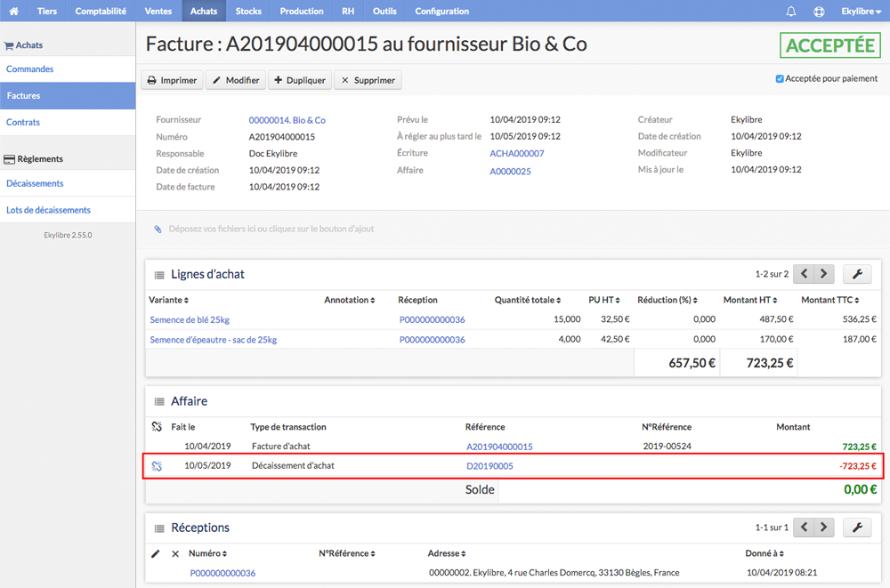Screen dimensions: 890x588
Task: Click the Dupliquer button
Action: click(x=300, y=81)
